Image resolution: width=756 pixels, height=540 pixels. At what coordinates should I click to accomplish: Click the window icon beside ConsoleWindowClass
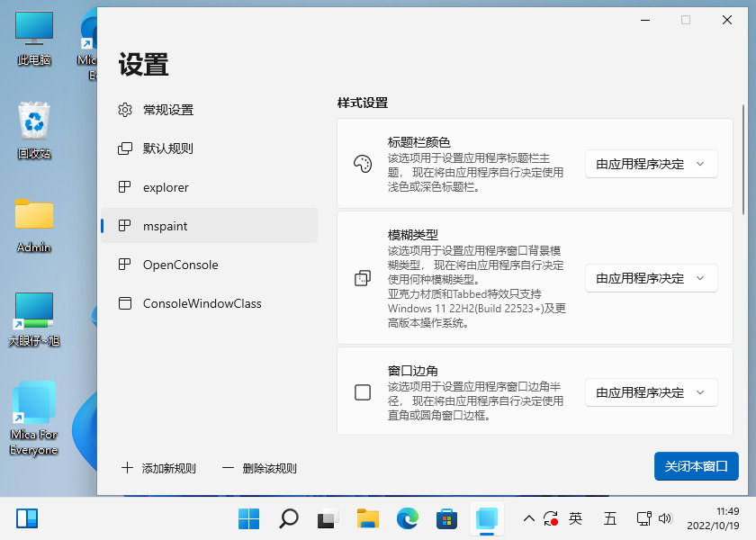coord(125,303)
